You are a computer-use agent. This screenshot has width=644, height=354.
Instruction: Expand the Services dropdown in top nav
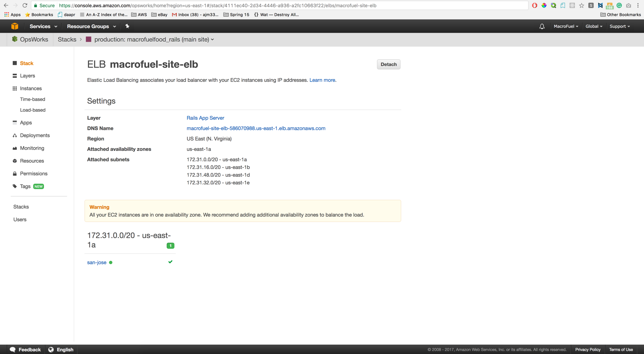(43, 26)
